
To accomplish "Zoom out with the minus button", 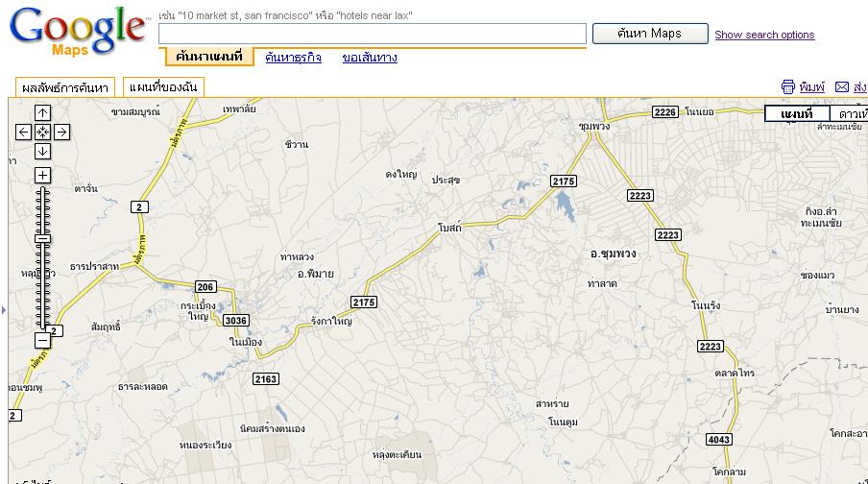I will (42, 340).
